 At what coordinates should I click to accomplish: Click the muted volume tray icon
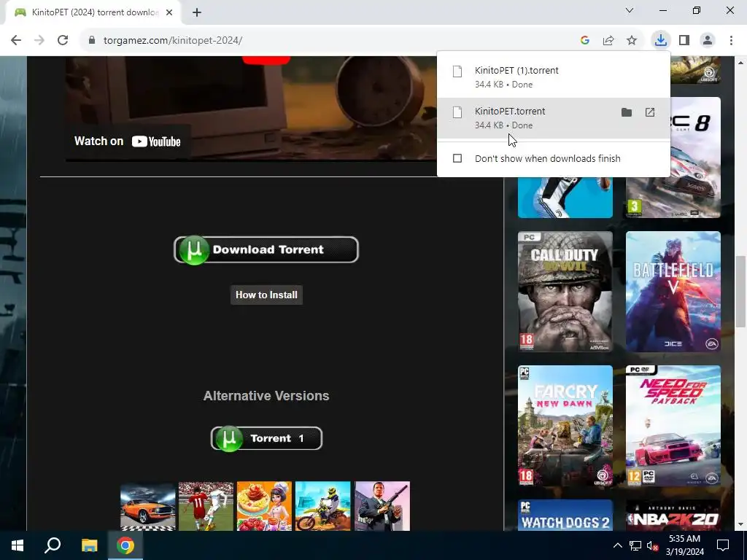(x=652, y=545)
